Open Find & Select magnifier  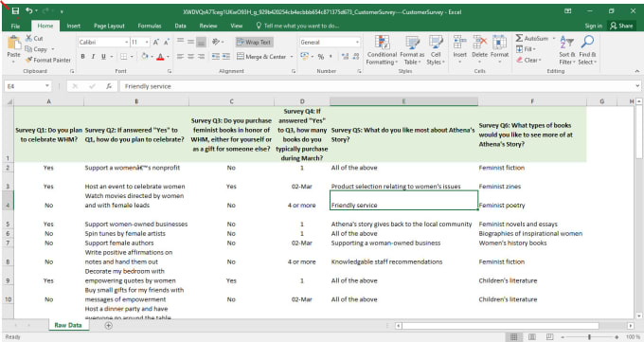click(587, 50)
